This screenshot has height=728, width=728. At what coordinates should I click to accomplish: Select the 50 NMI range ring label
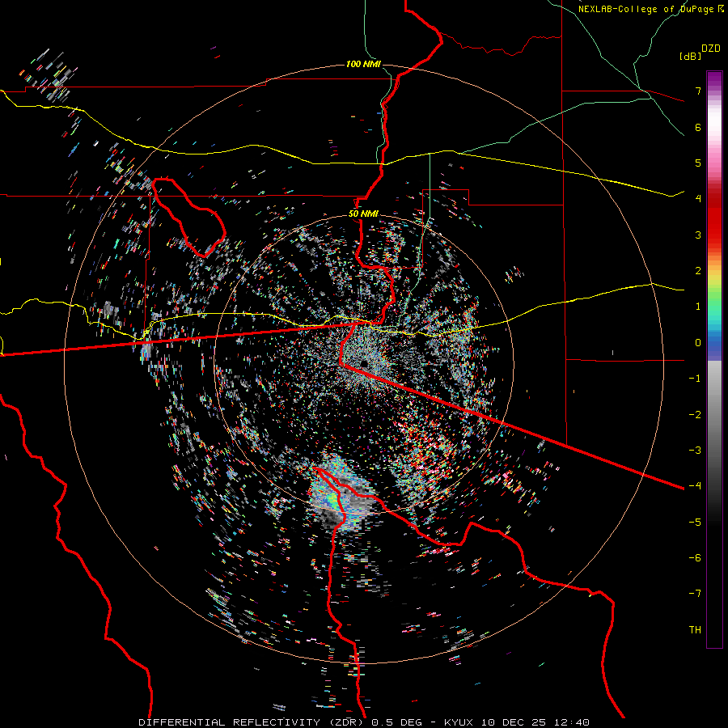[x=363, y=214]
